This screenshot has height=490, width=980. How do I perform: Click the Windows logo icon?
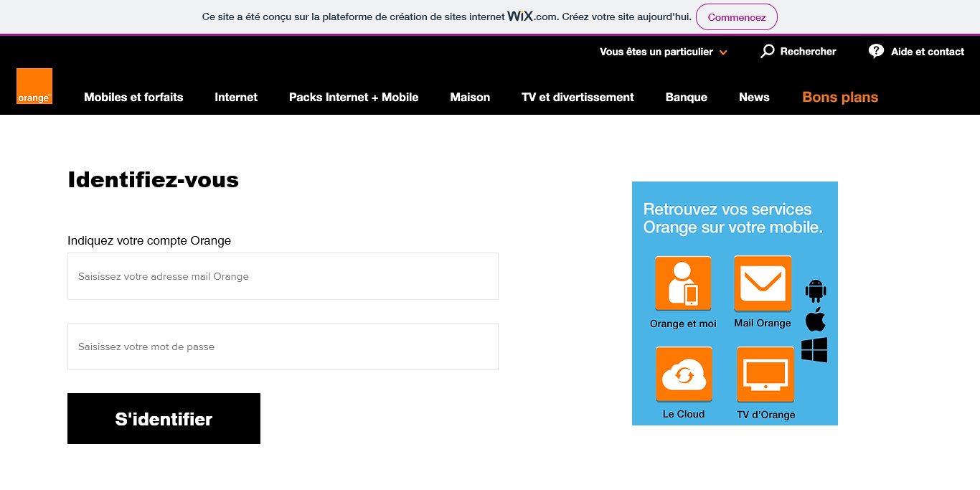point(814,350)
